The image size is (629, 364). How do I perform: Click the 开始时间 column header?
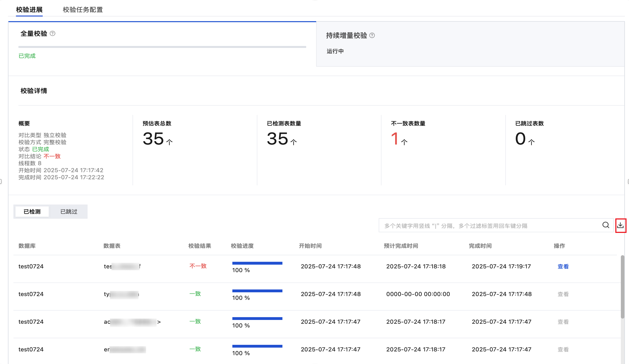(310, 246)
